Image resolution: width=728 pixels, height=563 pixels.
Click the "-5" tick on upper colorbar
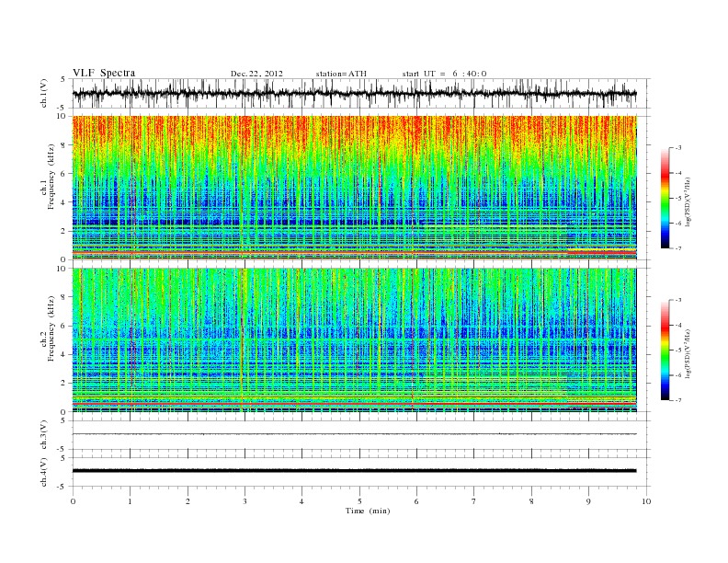(678, 199)
